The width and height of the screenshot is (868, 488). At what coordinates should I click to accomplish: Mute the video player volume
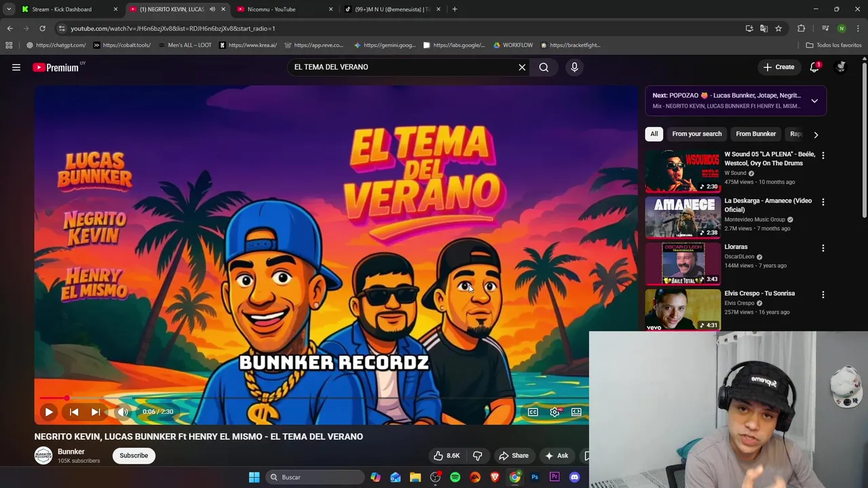tap(123, 411)
